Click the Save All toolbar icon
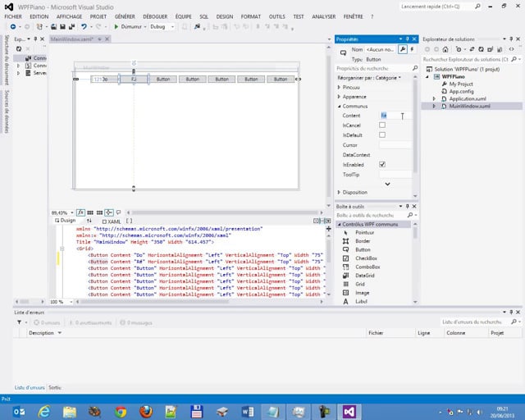This screenshot has height=420, width=525. tap(71, 26)
